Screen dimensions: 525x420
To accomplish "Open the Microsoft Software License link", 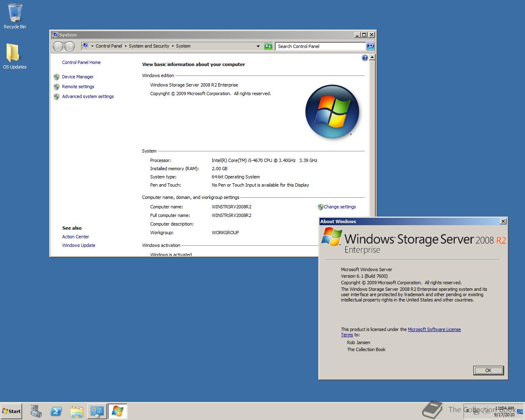I will [434, 329].
